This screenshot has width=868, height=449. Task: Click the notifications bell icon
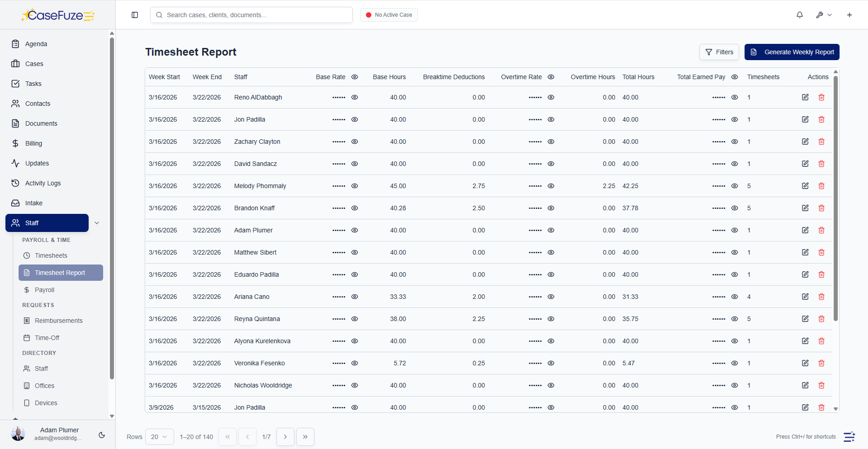click(799, 15)
